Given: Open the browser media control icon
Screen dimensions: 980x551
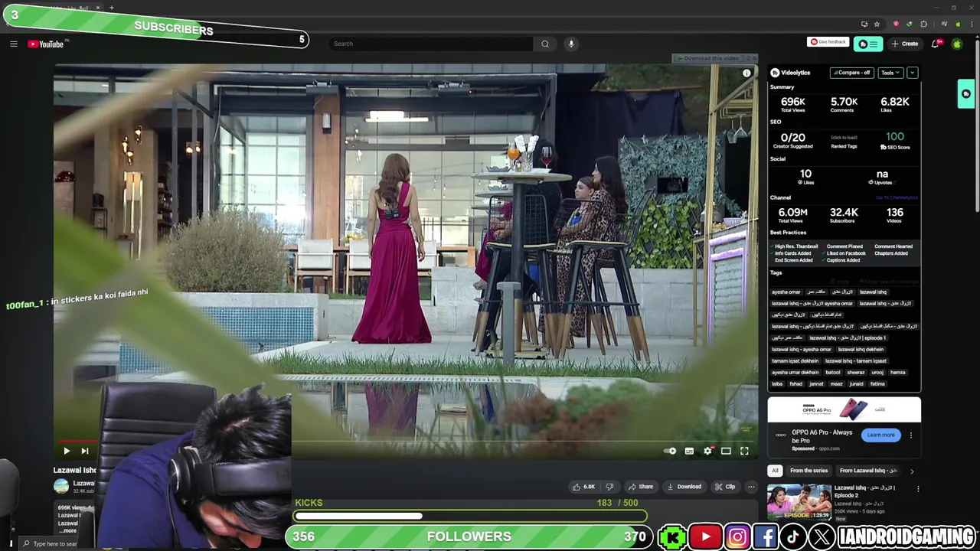Looking at the screenshot, I should (944, 24).
